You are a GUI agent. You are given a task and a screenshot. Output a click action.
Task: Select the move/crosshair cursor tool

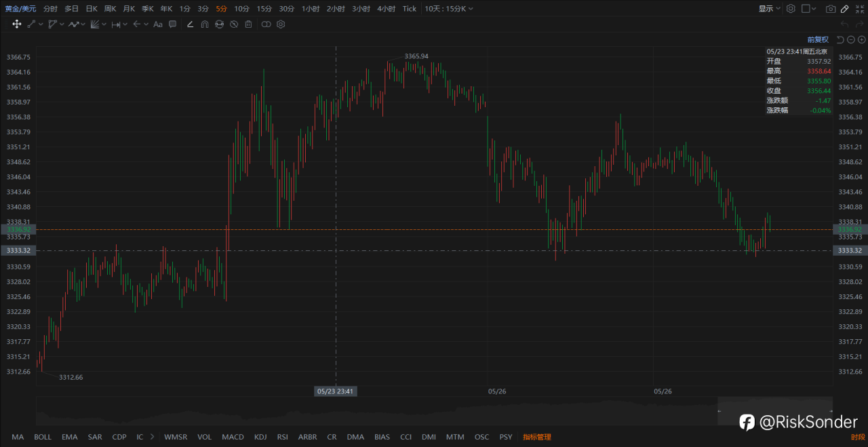[x=17, y=24]
